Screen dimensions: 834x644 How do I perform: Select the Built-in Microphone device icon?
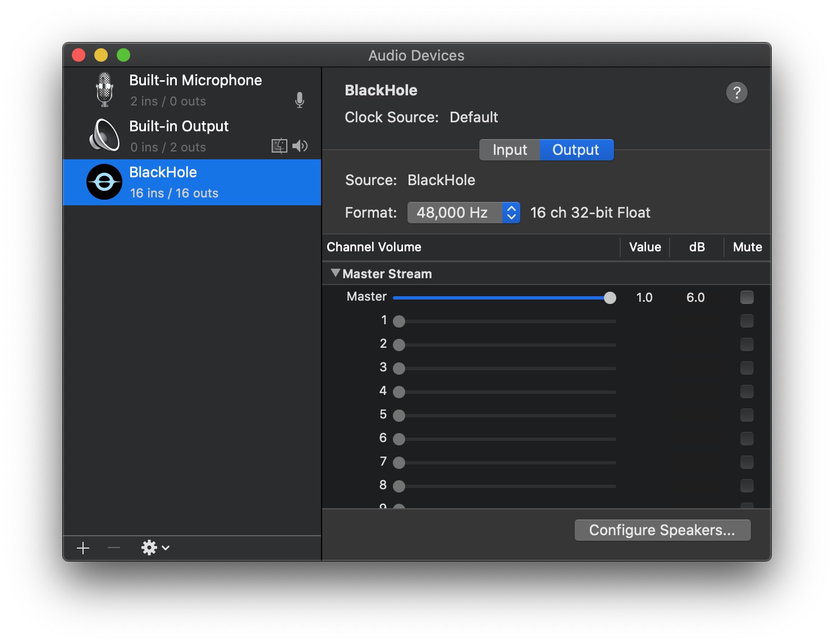pos(104,90)
